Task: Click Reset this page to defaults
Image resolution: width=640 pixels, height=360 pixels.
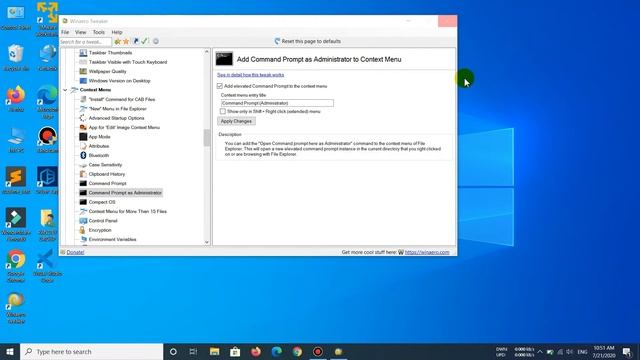Action: click(x=308, y=41)
